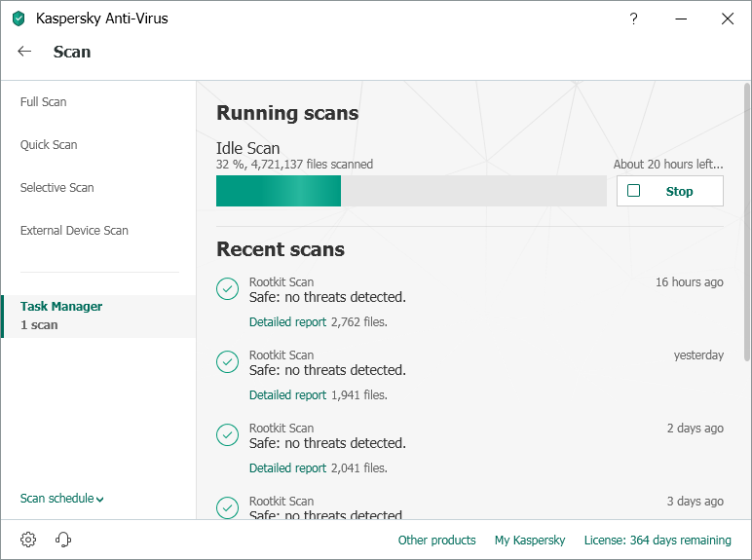Open support via the headset icon
The height and width of the screenshot is (560, 752).
(64, 540)
